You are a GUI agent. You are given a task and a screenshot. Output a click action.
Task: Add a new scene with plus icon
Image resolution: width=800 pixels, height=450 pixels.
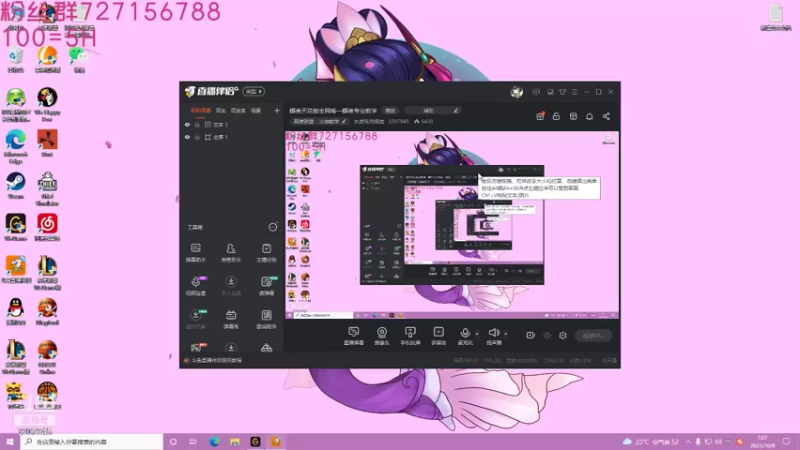tap(277, 110)
